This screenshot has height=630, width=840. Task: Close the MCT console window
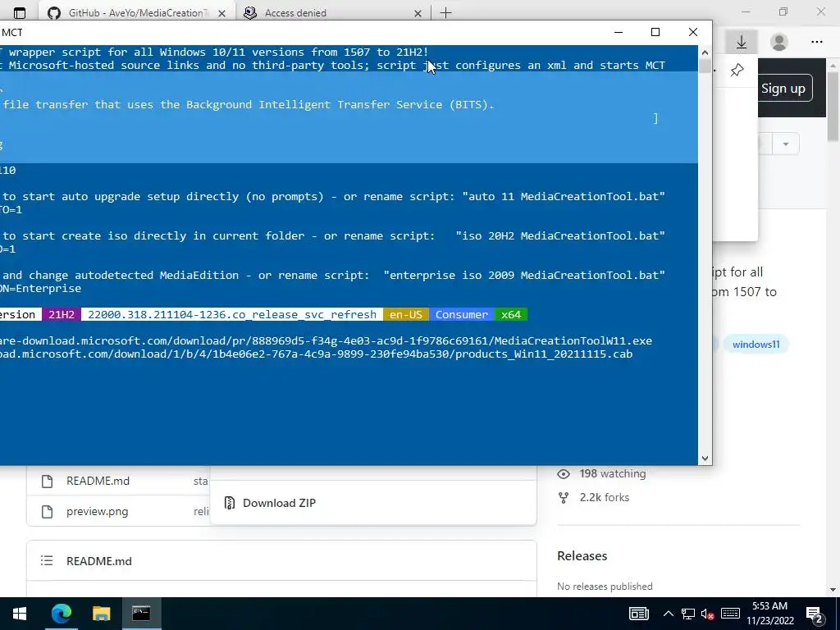pyautogui.click(x=692, y=32)
